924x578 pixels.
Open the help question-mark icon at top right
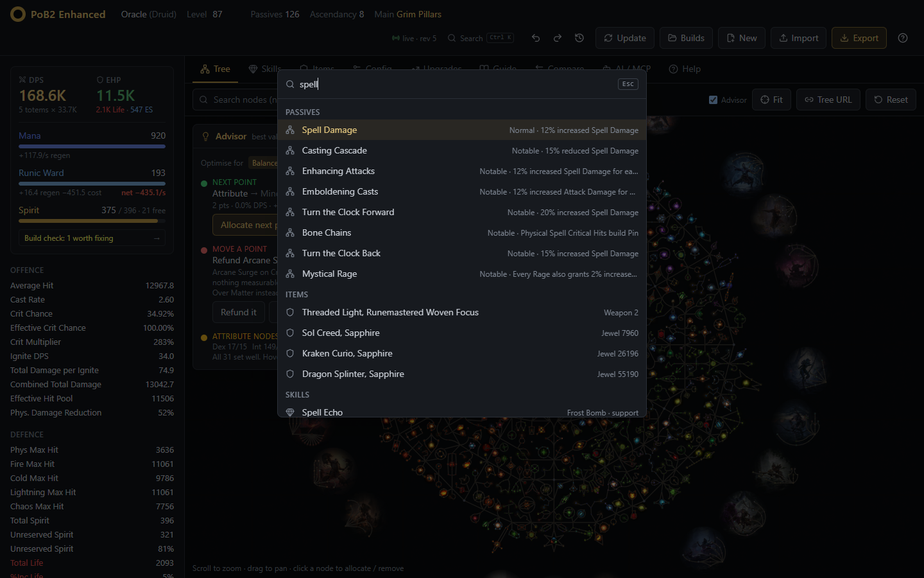point(903,38)
